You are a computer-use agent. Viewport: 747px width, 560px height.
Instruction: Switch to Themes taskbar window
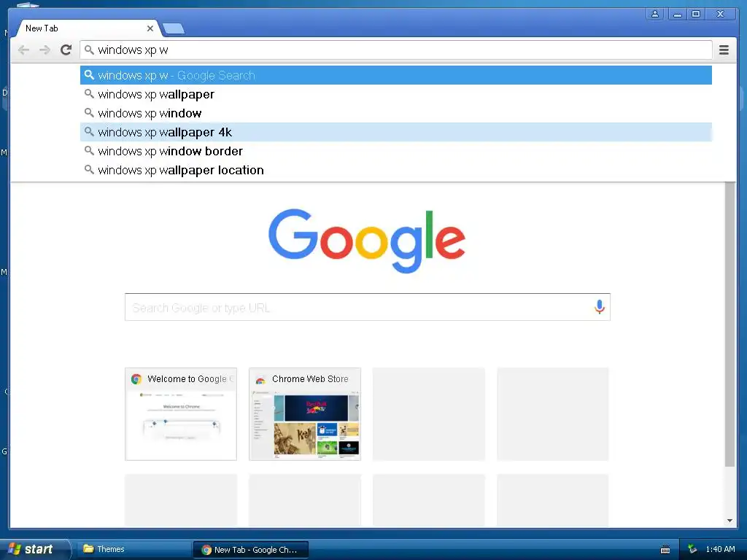point(133,549)
